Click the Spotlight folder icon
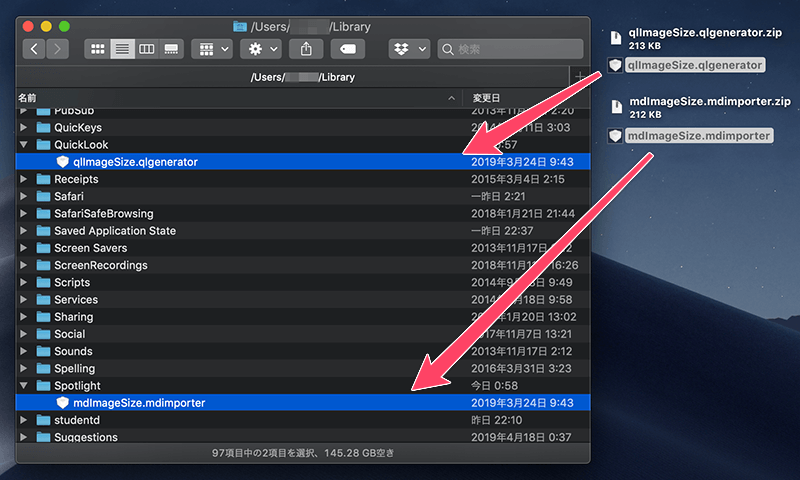This screenshot has height=480, width=800. [x=43, y=386]
